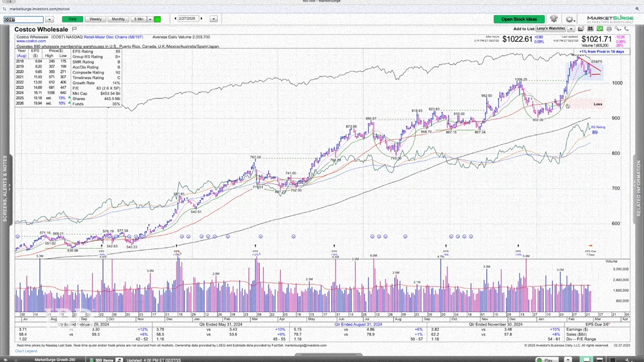644x362 pixels.
Task: Click the Loss zone label on chart
Action: (597, 104)
